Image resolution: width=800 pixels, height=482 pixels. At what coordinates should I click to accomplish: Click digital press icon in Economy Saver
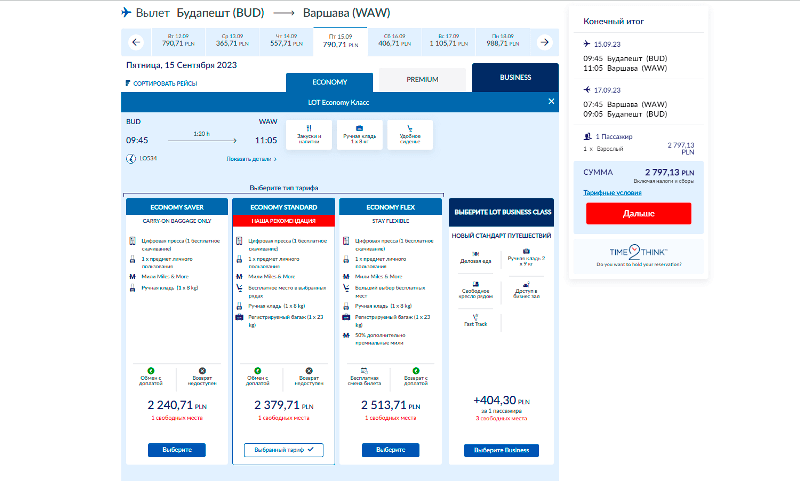[133, 241]
